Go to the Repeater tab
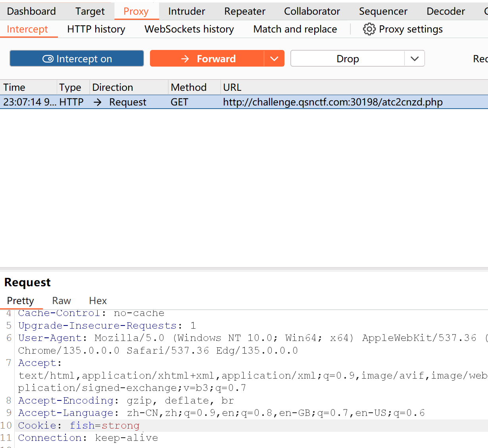The image size is (488, 448). pos(245,11)
